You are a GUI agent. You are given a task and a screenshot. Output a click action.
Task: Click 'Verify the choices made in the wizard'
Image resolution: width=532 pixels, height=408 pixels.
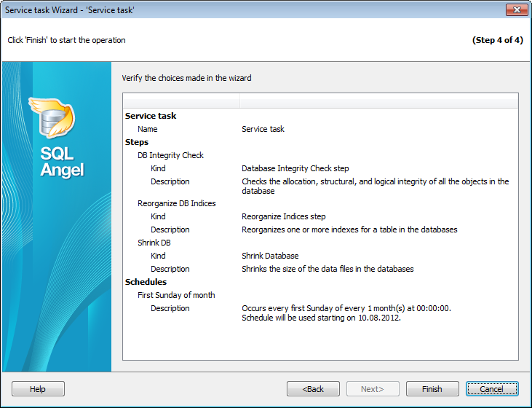(186, 78)
